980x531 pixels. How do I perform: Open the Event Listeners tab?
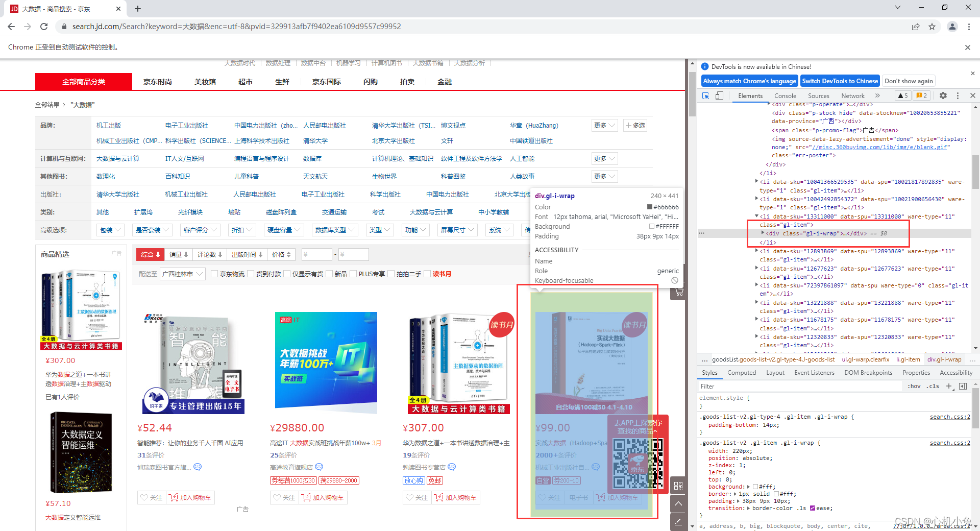coord(814,373)
